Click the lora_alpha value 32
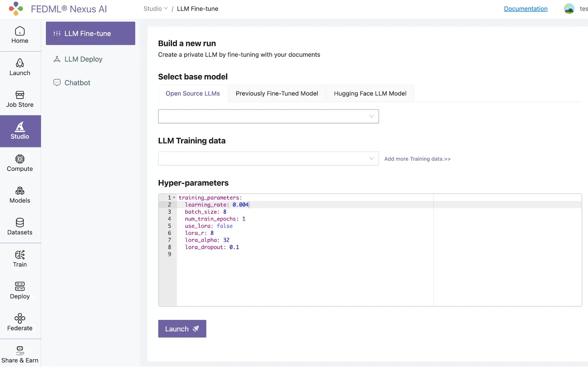This screenshot has height=367, width=588. pyautogui.click(x=226, y=240)
